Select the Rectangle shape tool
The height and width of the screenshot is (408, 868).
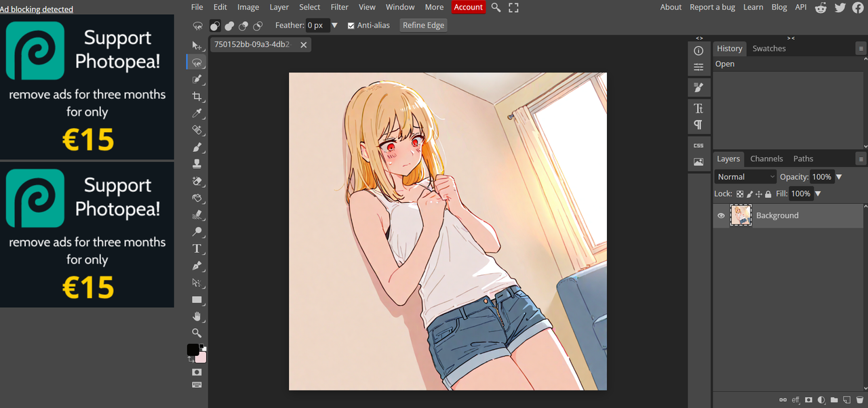click(197, 300)
